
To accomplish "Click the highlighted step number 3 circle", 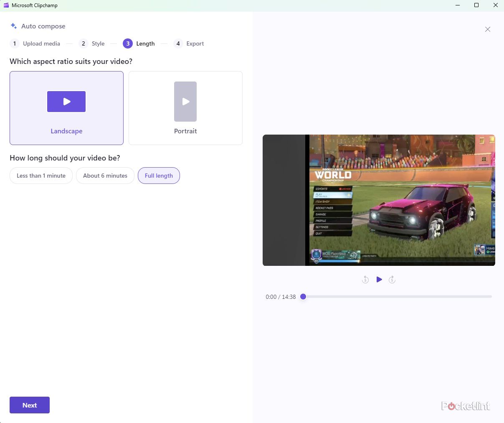I will pos(128,43).
